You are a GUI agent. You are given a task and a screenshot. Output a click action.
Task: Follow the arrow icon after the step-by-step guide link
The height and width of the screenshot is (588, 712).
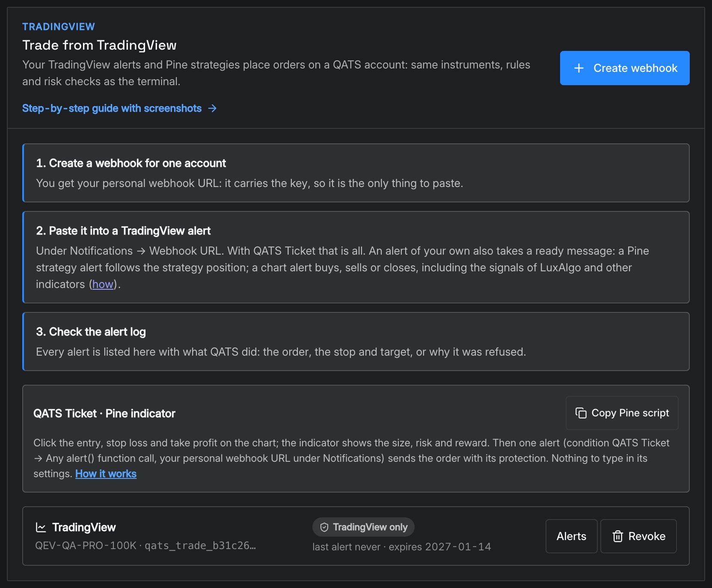tap(212, 109)
